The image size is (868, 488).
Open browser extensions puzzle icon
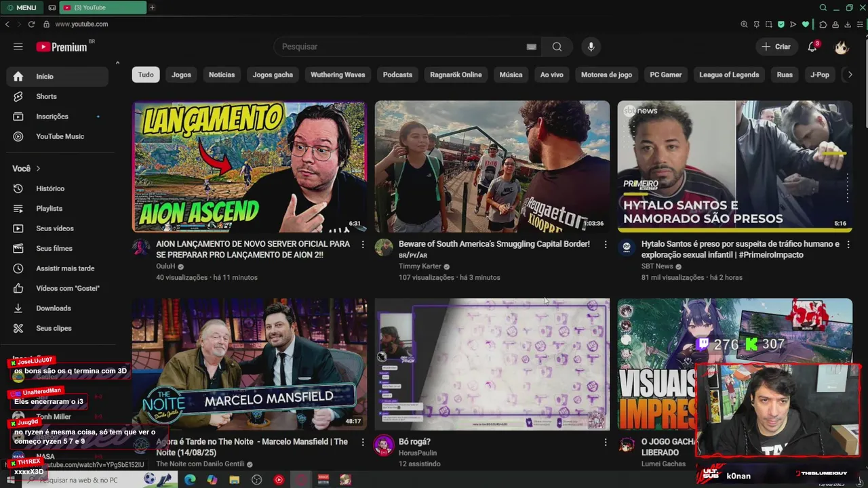[823, 24]
